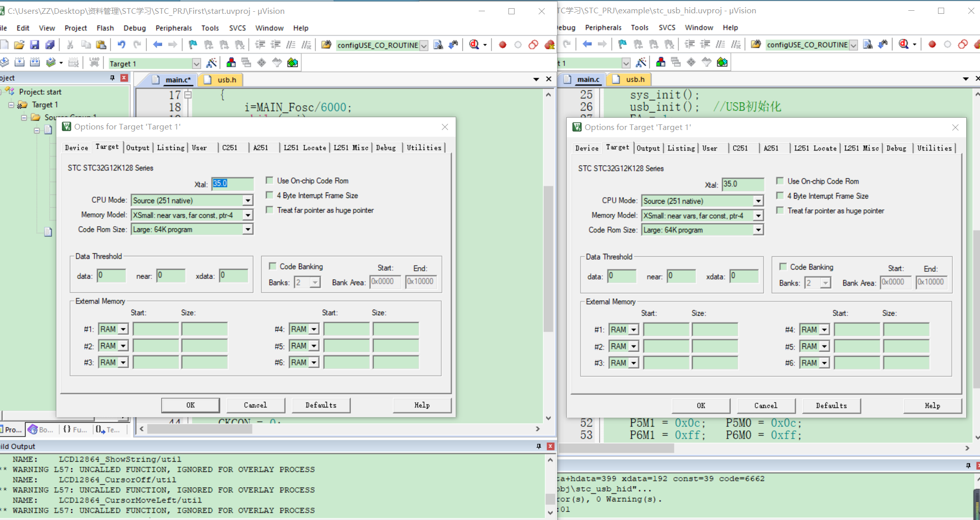This screenshot has height=520, width=980.
Task: Open Flash menu in left window
Action: coord(105,28)
